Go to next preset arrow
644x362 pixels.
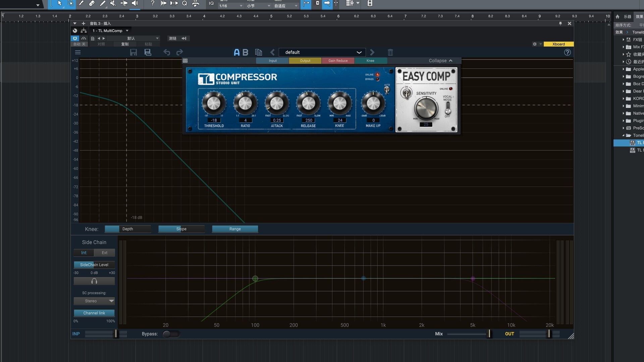point(372,52)
